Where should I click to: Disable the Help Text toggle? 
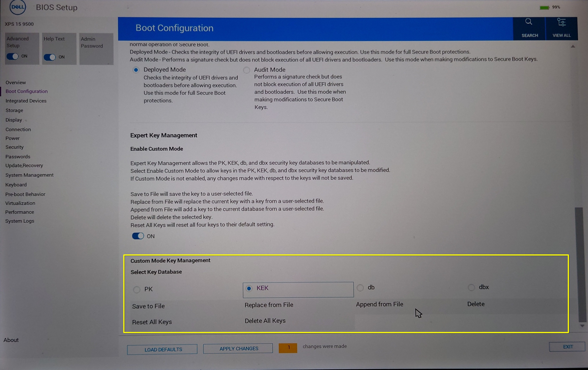pos(50,57)
